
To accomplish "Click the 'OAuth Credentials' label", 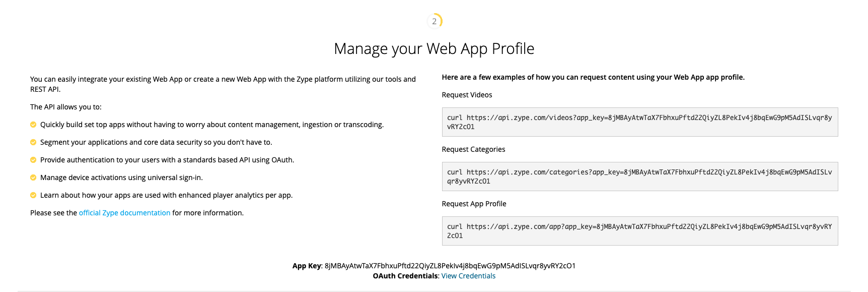I will (406, 276).
